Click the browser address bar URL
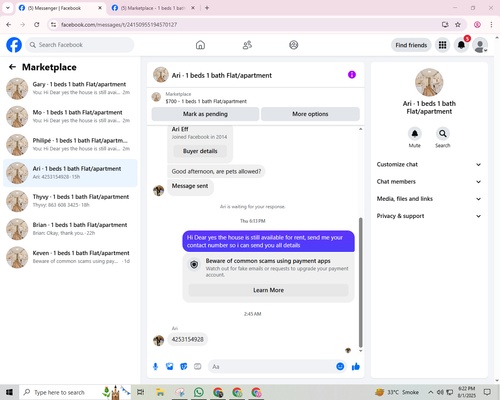Image resolution: width=500 pixels, height=400 pixels. pos(119,25)
